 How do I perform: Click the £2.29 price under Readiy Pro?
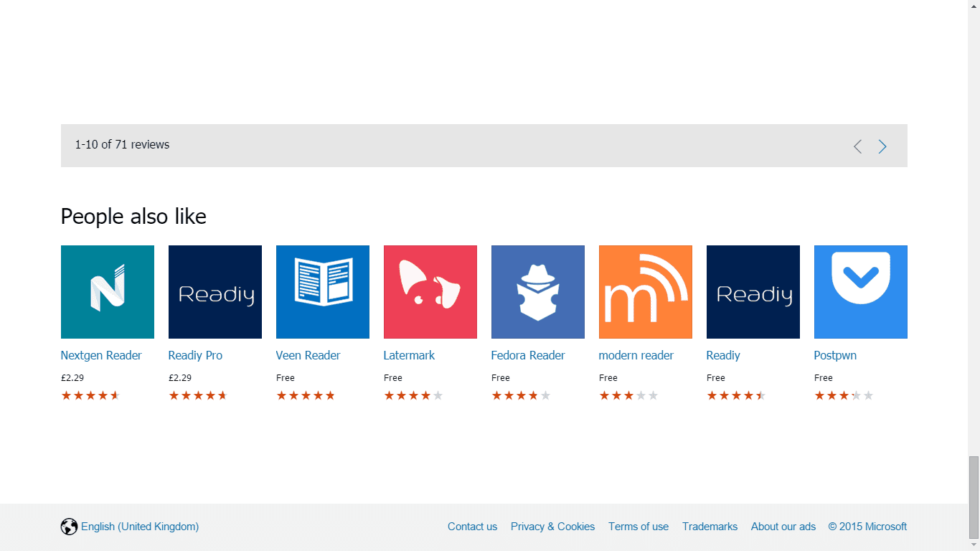(x=180, y=377)
